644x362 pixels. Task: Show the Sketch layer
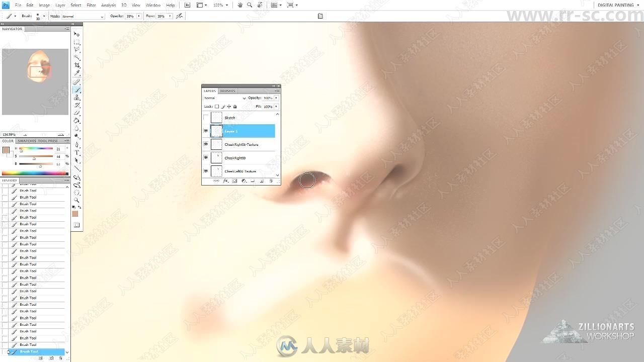(206, 118)
